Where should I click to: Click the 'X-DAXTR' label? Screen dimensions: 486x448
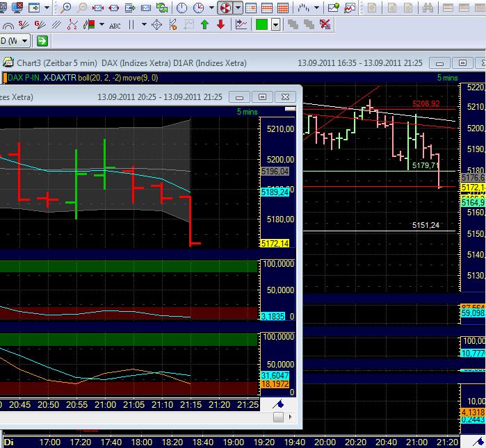point(60,77)
